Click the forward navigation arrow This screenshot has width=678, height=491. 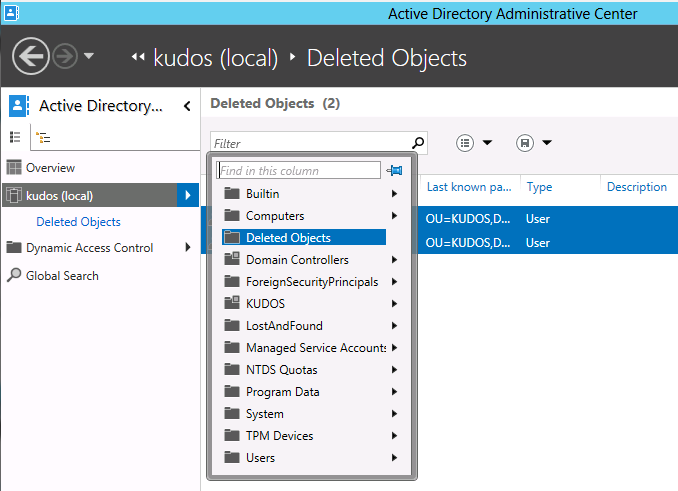(x=65, y=56)
